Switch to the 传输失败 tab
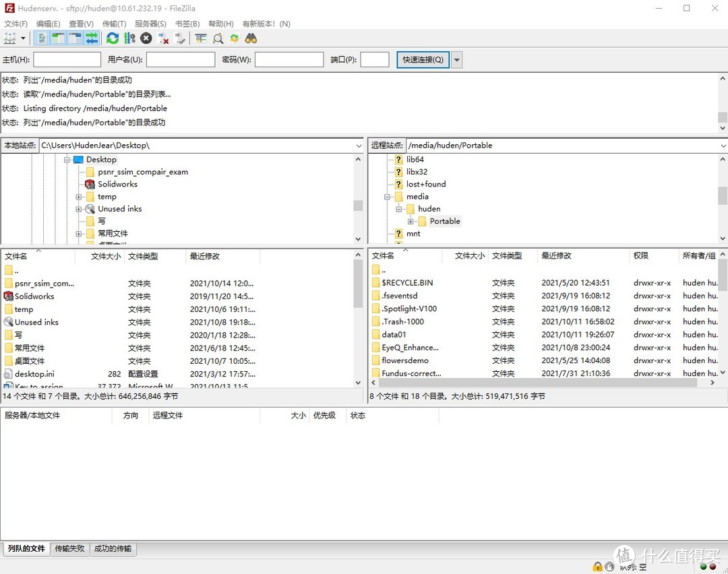 70,548
